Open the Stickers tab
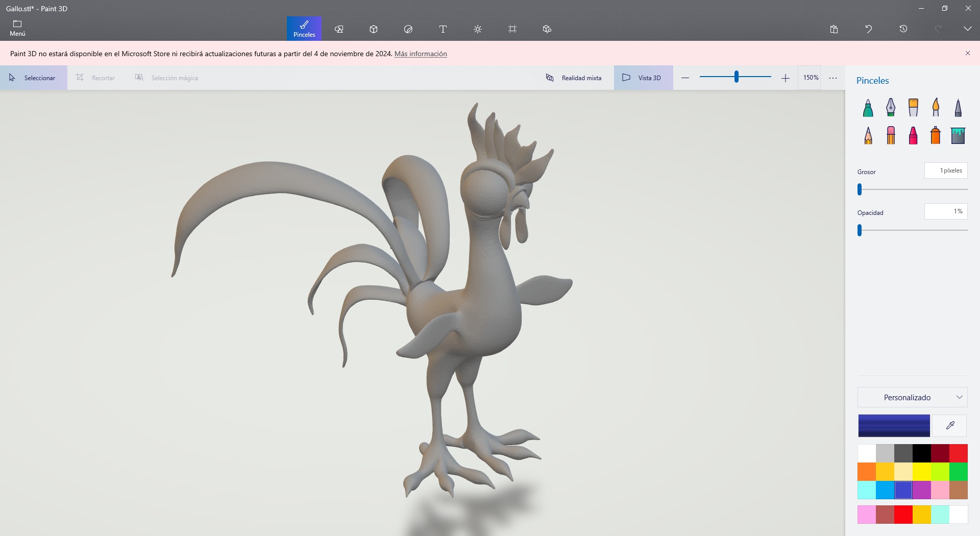 pyautogui.click(x=408, y=29)
